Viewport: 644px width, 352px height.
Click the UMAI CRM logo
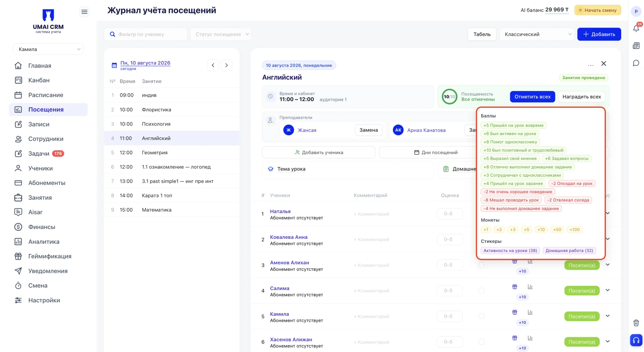coord(48,21)
